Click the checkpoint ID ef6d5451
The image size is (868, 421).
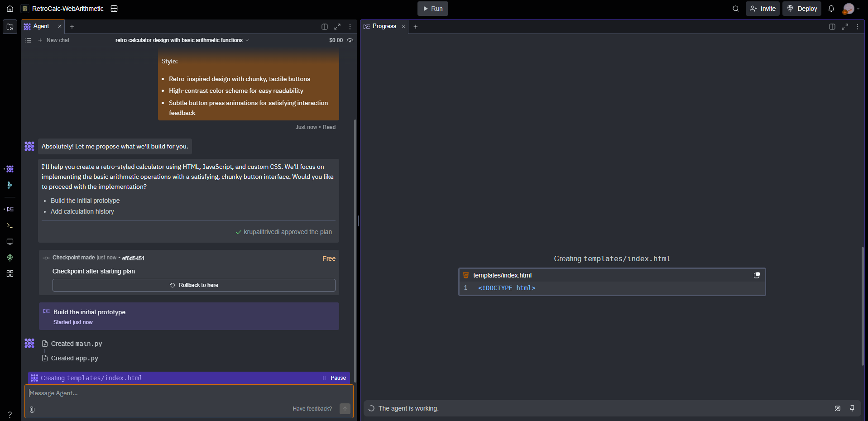(133, 258)
